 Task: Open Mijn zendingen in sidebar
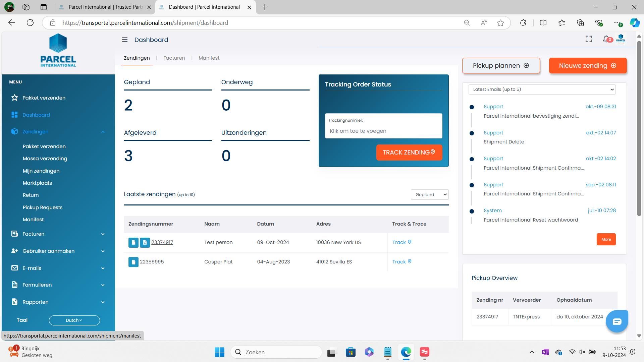coord(41,171)
